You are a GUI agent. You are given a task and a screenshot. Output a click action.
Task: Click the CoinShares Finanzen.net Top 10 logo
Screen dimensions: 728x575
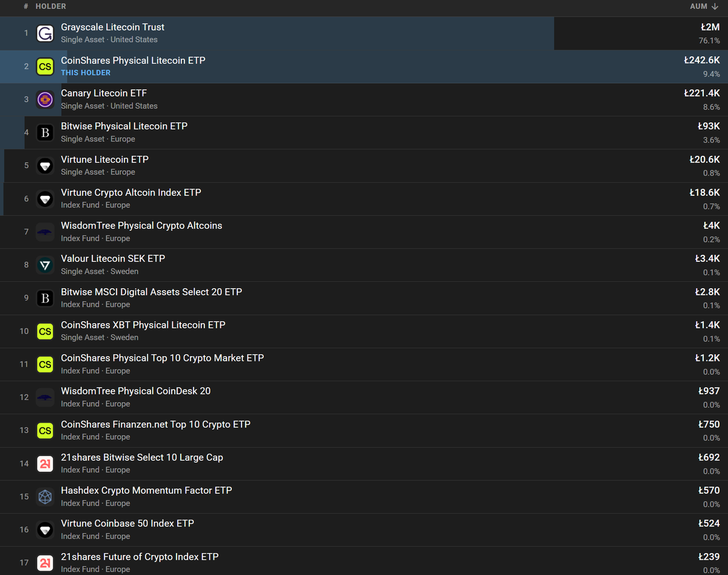(x=45, y=431)
